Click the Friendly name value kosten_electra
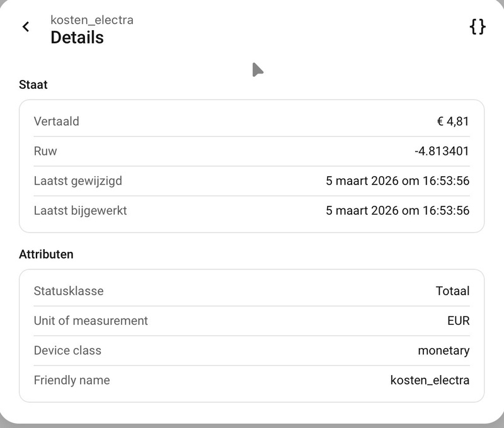Viewport: 504px width, 428px height. click(430, 380)
